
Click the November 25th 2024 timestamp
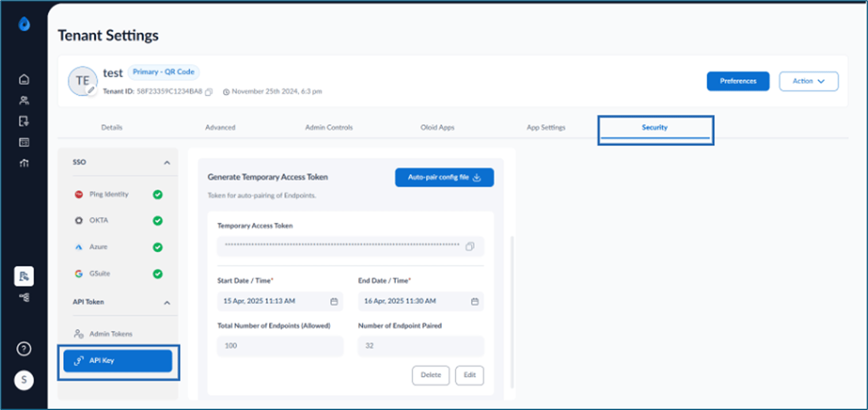click(276, 92)
